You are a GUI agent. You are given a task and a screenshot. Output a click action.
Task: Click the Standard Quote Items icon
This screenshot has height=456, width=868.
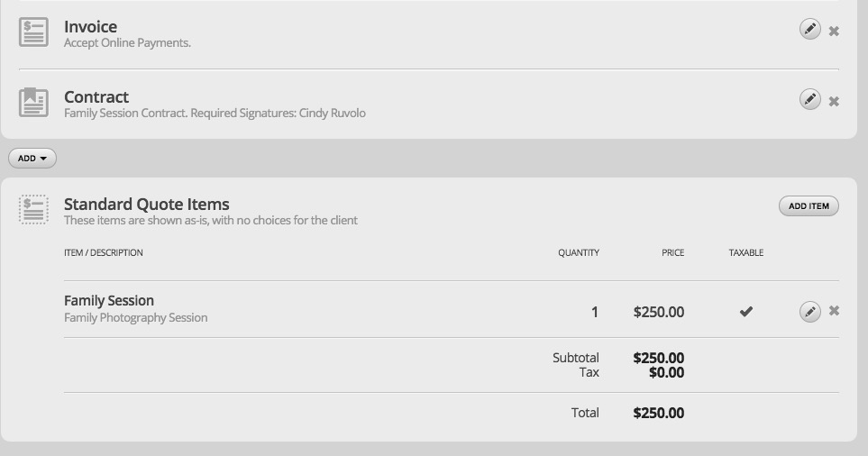pos(33,210)
